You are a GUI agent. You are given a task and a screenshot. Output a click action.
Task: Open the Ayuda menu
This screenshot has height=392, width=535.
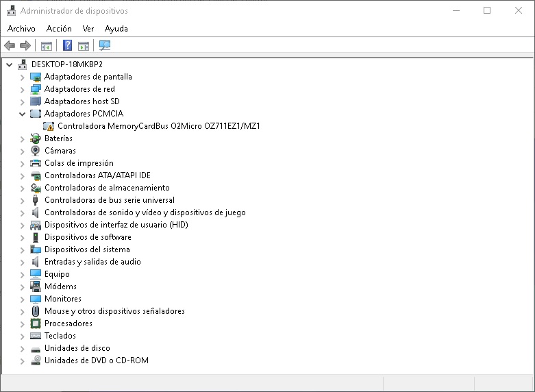click(x=116, y=29)
